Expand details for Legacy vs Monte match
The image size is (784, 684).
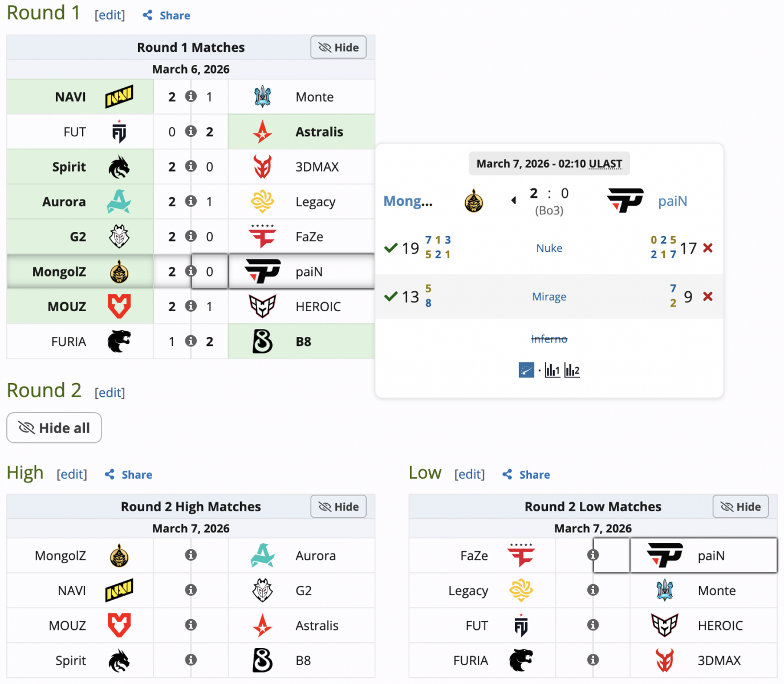[x=593, y=590]
